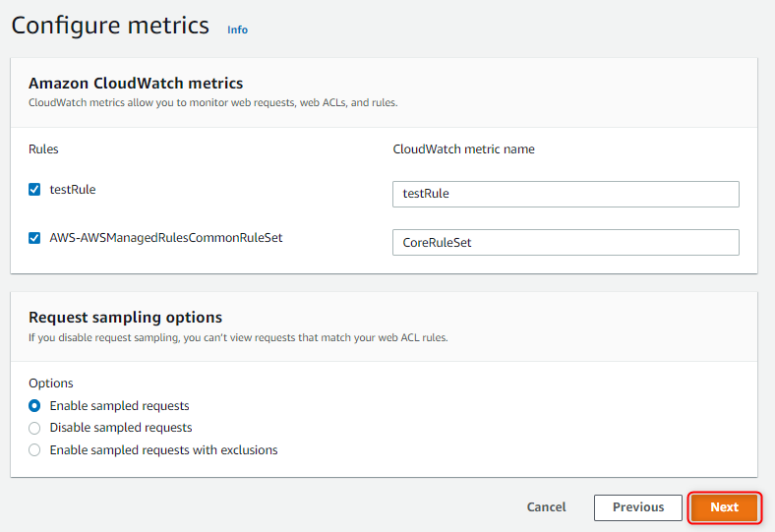
Task: Click the testRule metric name input field
Action: click(x=565, y=194)
